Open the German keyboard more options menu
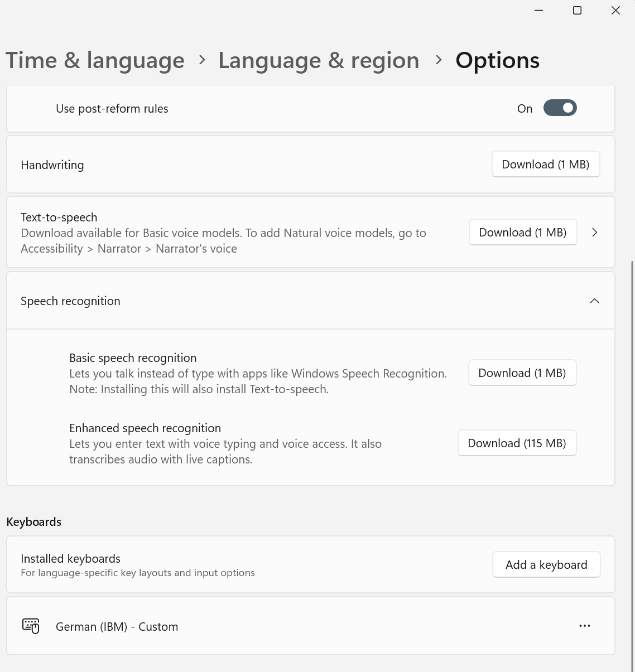Viewport: 635px width, 672px height. pos(584,626)
